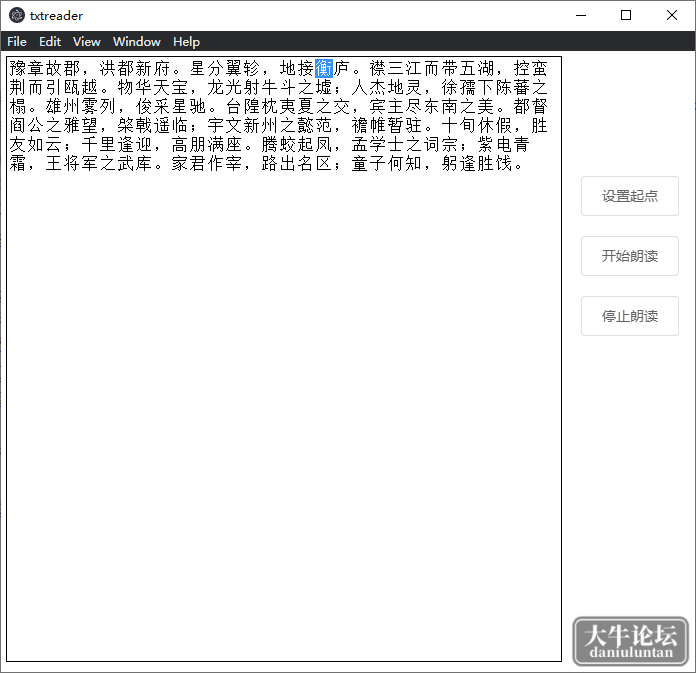Click the text 孟学士之词宗
This screenshot has height=673, width=696.
pos(405,145)
